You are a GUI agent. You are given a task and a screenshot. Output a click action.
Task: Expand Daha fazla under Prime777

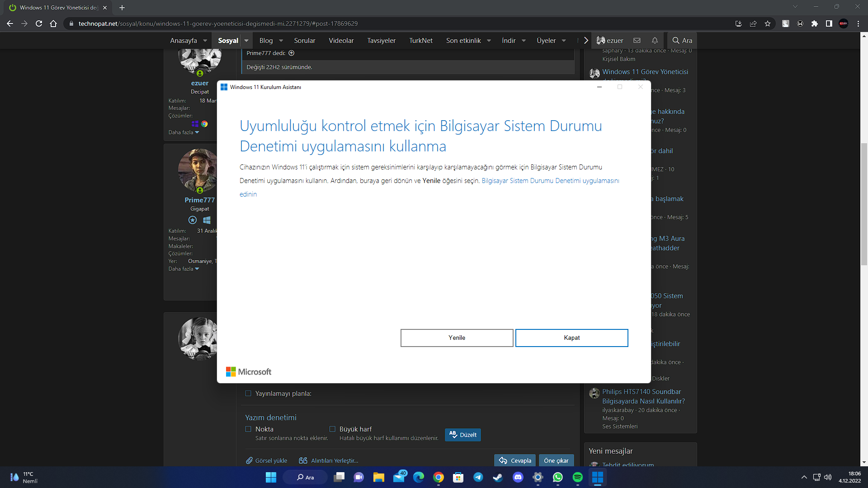[184, 269]
